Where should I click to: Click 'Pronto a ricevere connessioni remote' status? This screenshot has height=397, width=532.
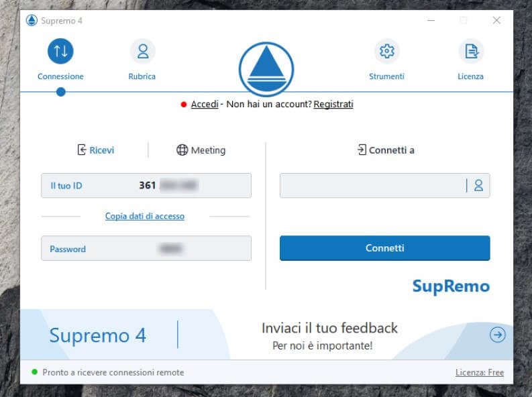click(113, 372)
